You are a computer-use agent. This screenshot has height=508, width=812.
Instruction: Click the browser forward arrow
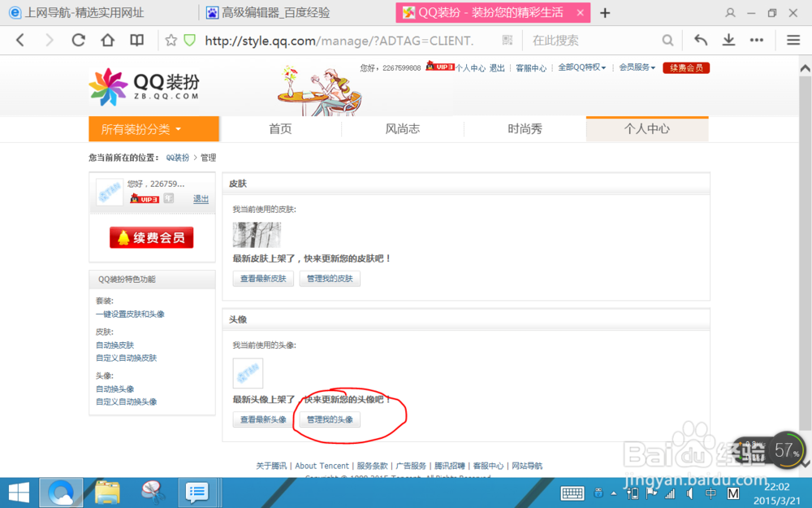(50, 40)
